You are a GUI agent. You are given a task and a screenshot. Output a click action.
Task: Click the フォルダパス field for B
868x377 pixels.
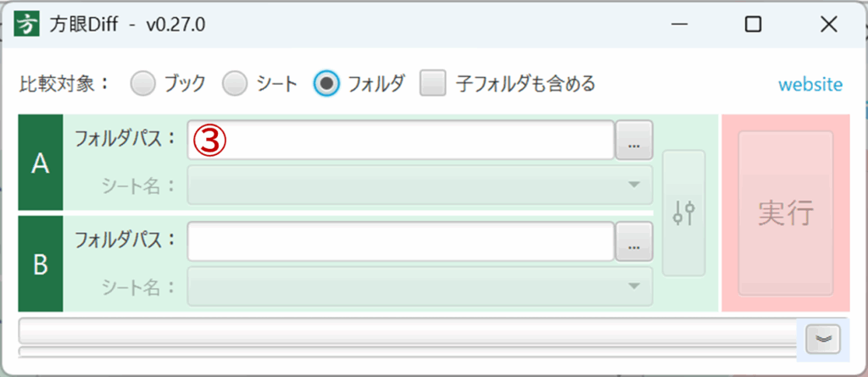[400, 242]
